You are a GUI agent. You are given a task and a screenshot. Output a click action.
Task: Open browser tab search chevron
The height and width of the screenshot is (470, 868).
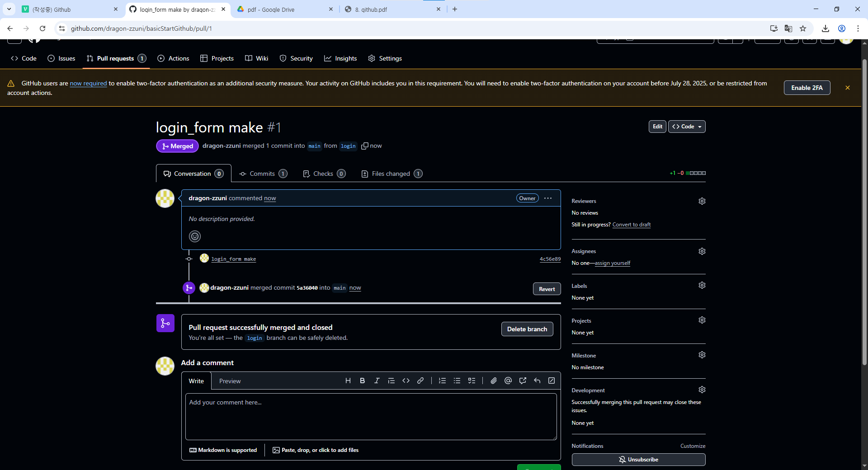click(x=9, y=9)
